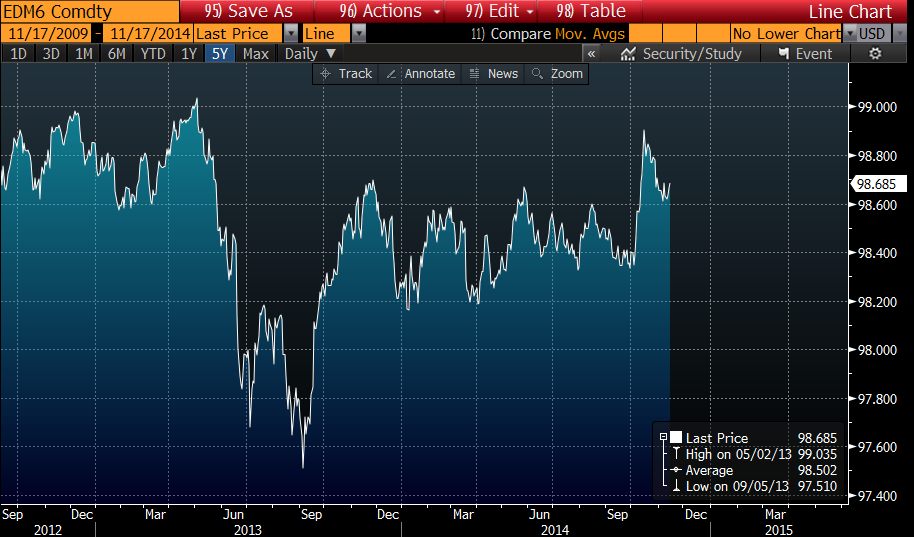Viewport: 914px width, 537px height.
Task: Open the Daily periodicity dropdown
Action: click(310, 54)
